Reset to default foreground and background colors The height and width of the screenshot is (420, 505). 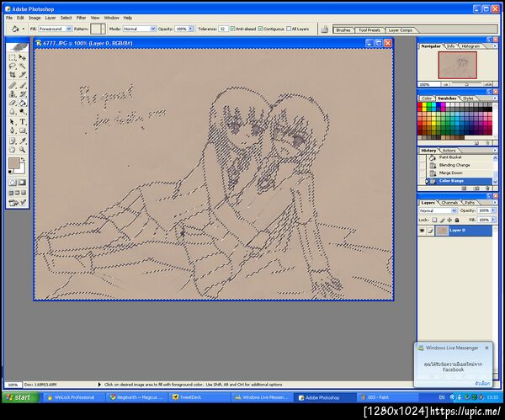pos(10,173)
